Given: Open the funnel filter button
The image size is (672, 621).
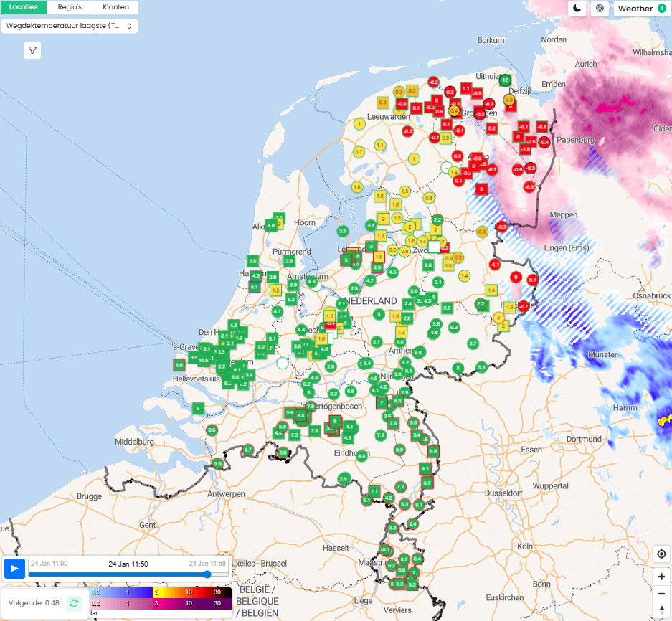Looking at the screenshot, I should click(32, 51).
